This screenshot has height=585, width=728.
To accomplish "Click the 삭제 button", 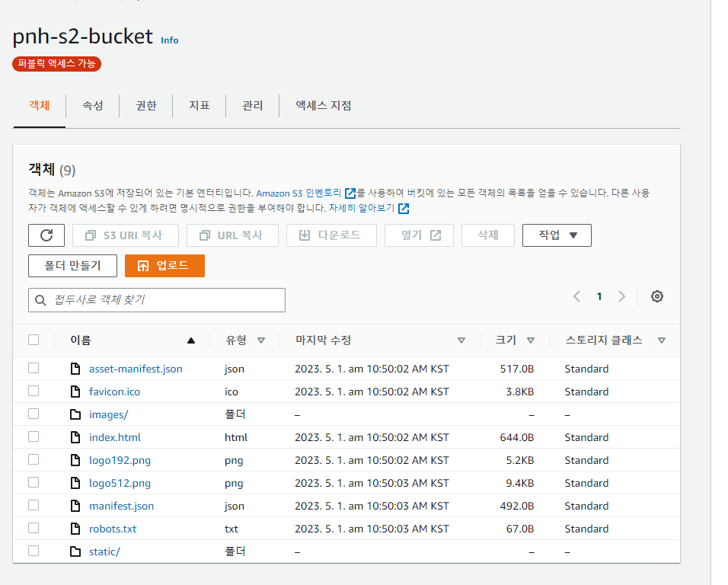I will click(x=488, y=235).
